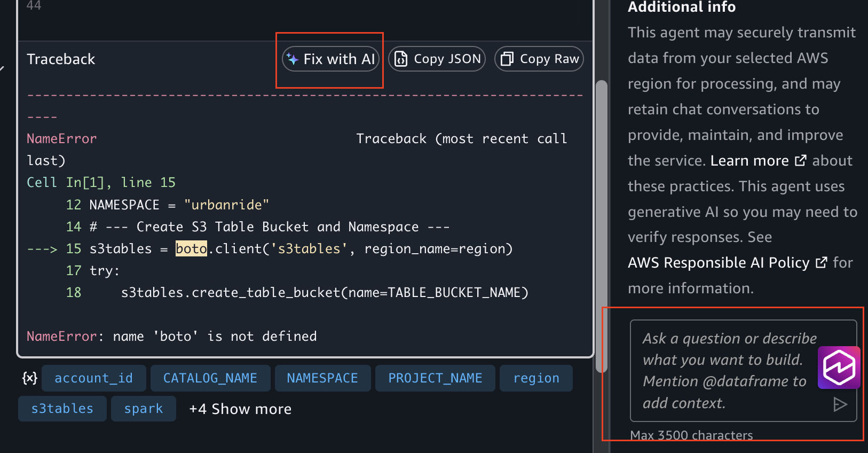Click the NAMESPACE = "urbanride" line
Viewport: 868px width, 453px height.
click(179, 205)
